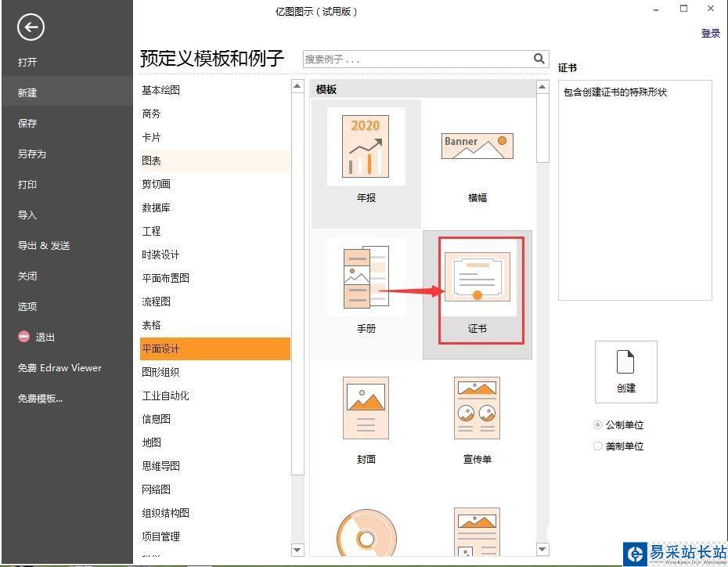Click the category list scroll-up arrow
The height and width of the screenshot is (567, 728).
pos(297,86)
